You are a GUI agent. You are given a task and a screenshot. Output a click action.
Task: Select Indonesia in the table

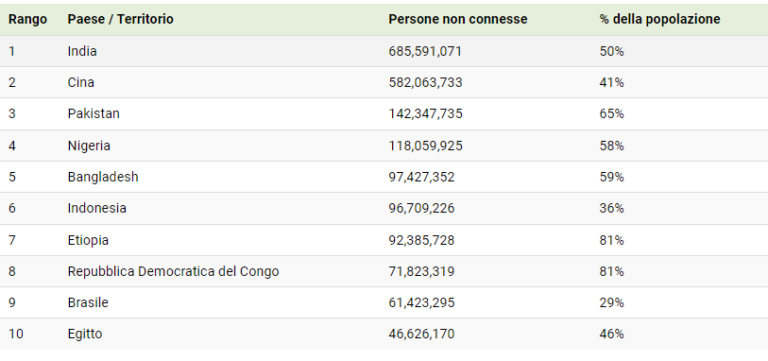click(97, 208)
